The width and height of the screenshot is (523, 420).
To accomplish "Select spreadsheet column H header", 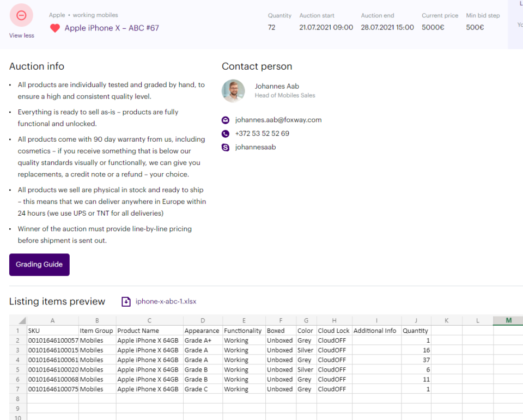I will pos(334,321).
